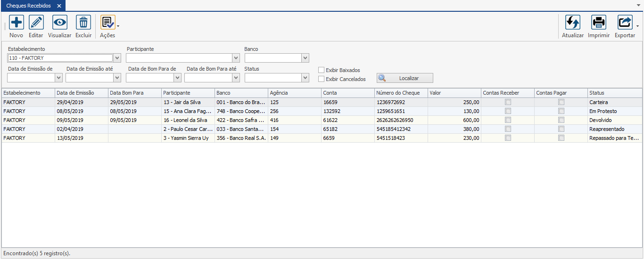The height and width of the screenshot is (259, 644).
Task: Expand the Estabelecimento dropdown
Action: [117, 58]
